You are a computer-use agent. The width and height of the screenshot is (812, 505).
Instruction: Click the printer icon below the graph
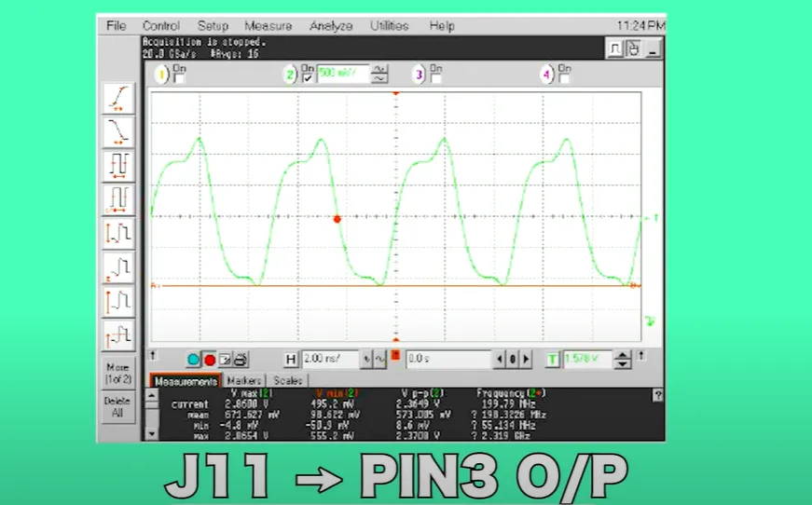240,359
